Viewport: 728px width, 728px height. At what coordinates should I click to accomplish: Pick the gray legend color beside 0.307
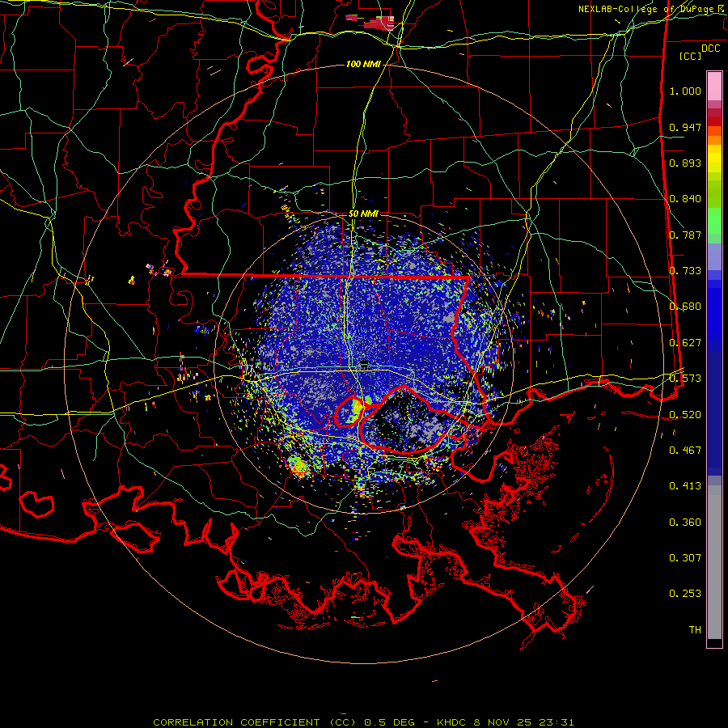714,562
